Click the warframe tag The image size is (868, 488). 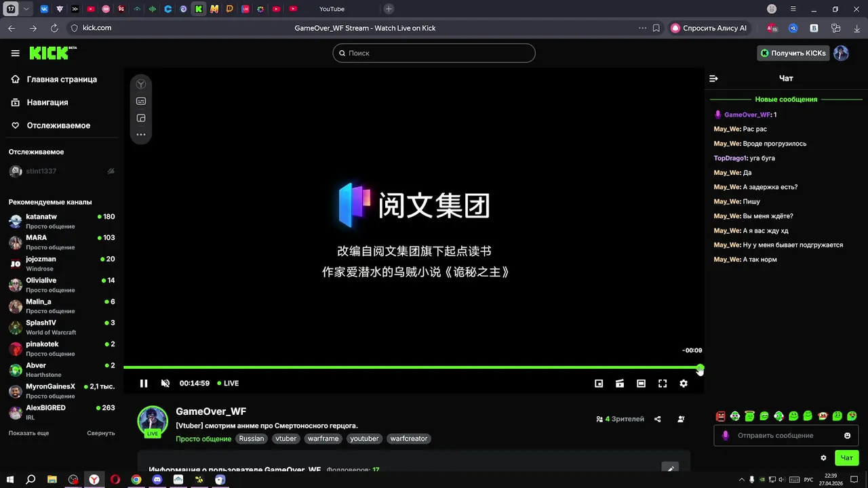pos(323,439)
